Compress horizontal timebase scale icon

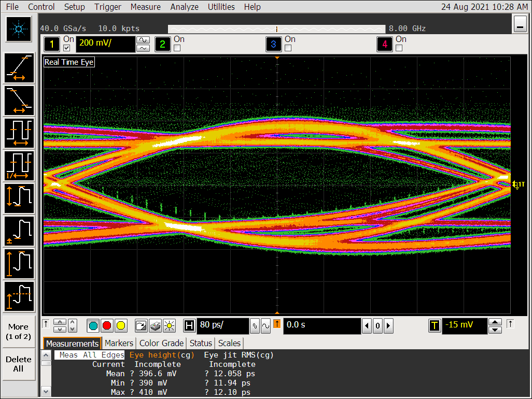click(x=255, y=326)
